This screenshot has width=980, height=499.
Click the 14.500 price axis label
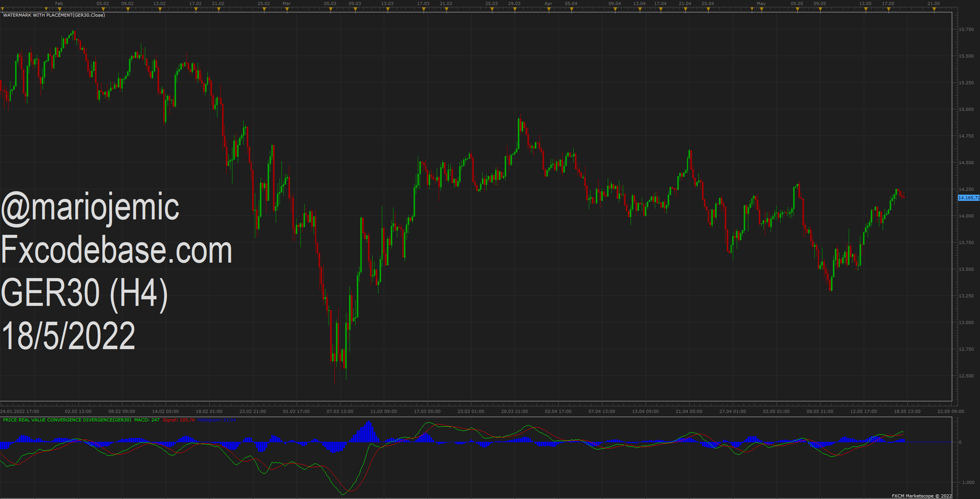[x=966, y=163]
